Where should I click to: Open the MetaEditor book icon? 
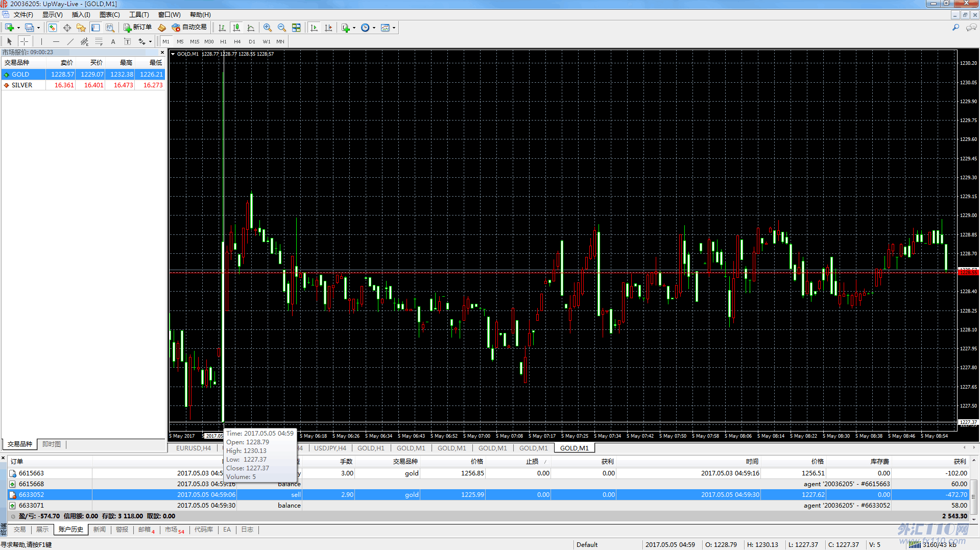pos(162,28)
